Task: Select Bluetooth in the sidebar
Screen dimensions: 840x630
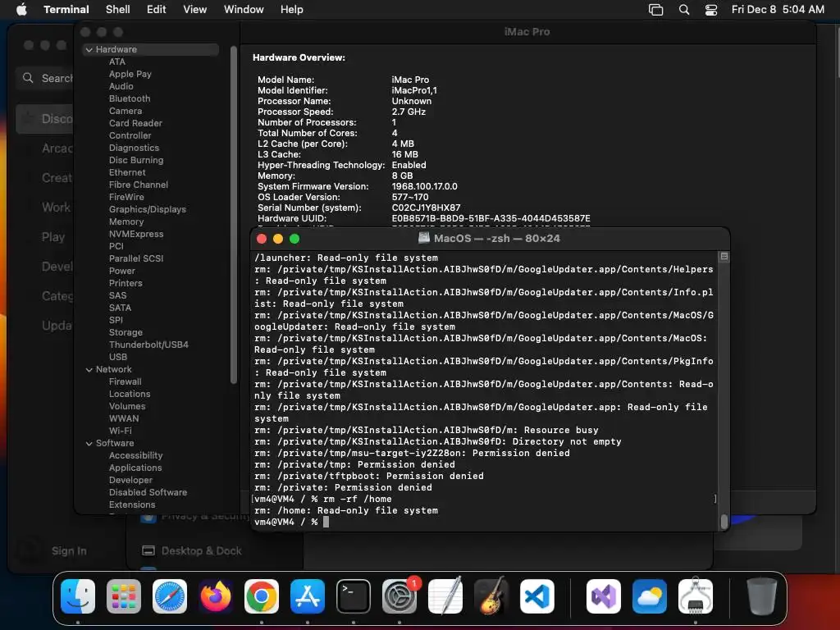Action: coord(130,98)
